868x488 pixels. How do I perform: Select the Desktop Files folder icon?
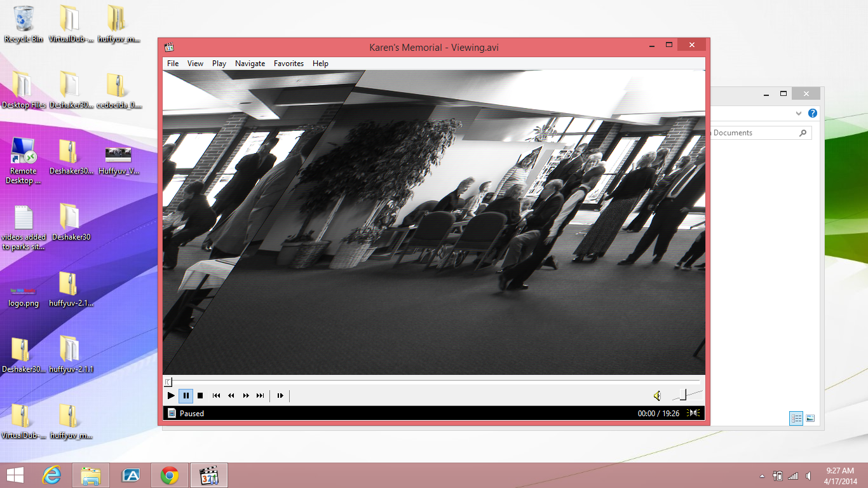pos(24,90)
